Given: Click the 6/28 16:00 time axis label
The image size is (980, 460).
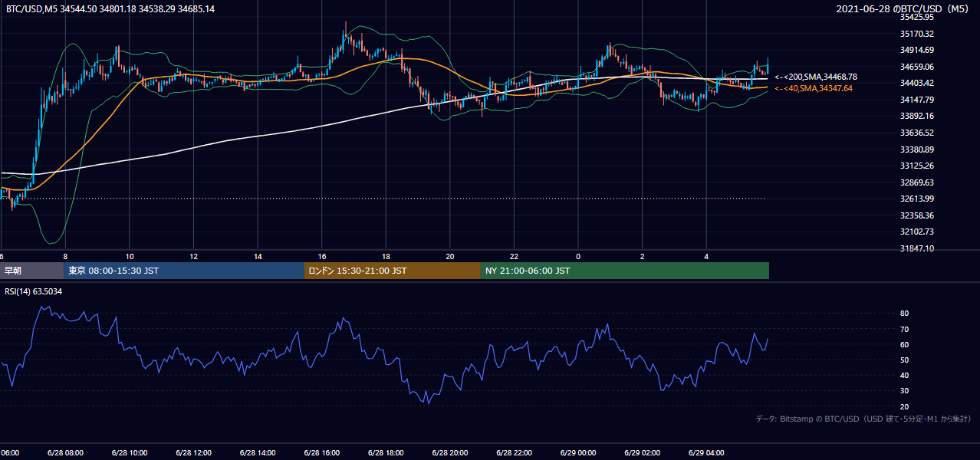Looking at the screenshot, I should coord(321,452).
